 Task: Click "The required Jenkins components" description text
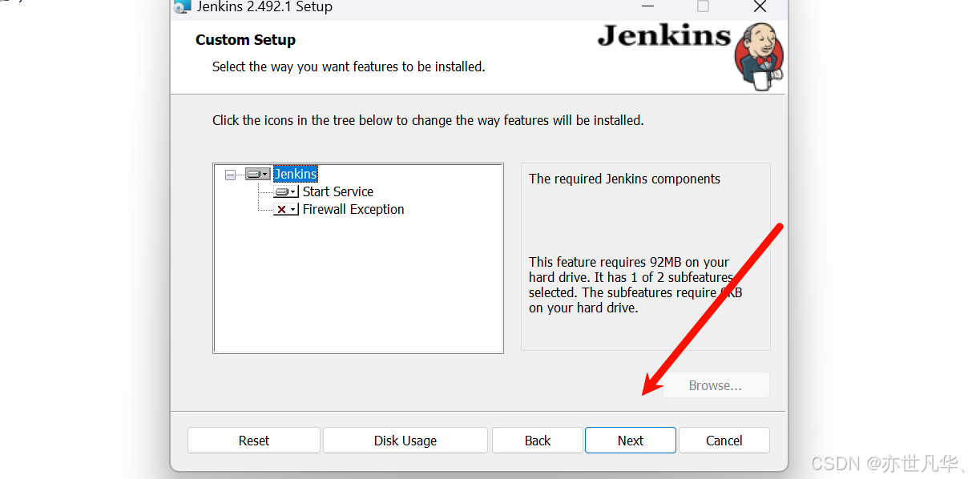(625, 179)
